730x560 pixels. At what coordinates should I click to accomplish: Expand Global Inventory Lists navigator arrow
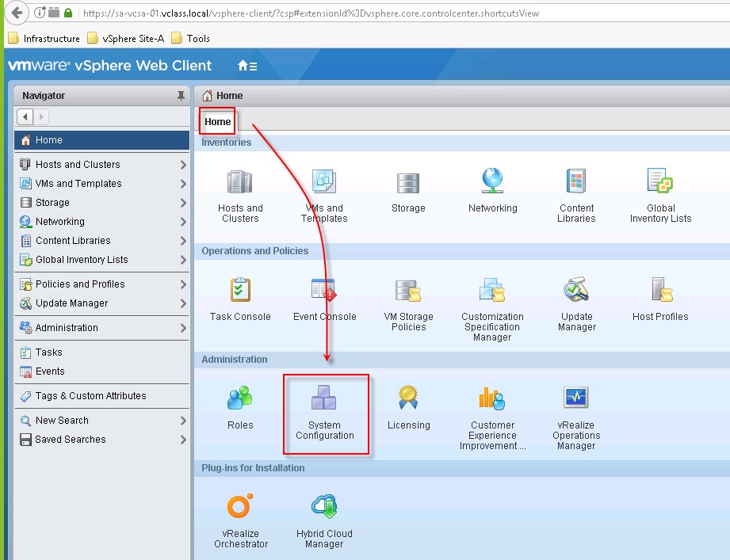[x=183, y=260]
